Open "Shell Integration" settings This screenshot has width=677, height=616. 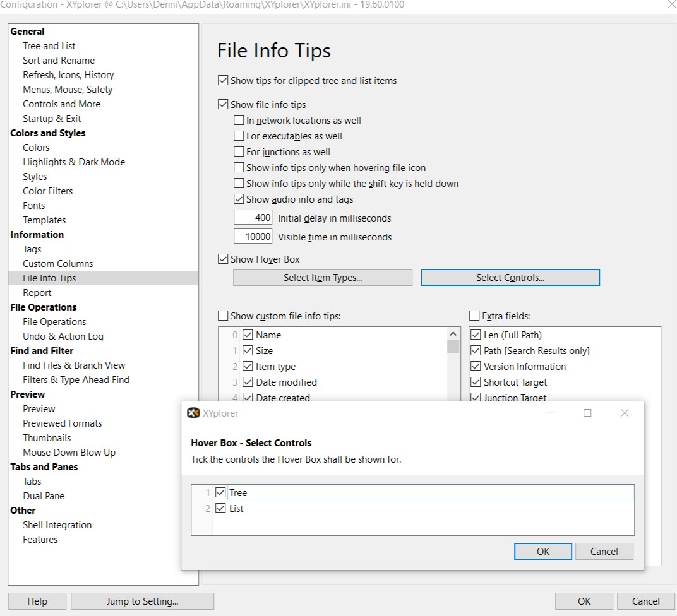pyautogui.click(x=57, y=524)
